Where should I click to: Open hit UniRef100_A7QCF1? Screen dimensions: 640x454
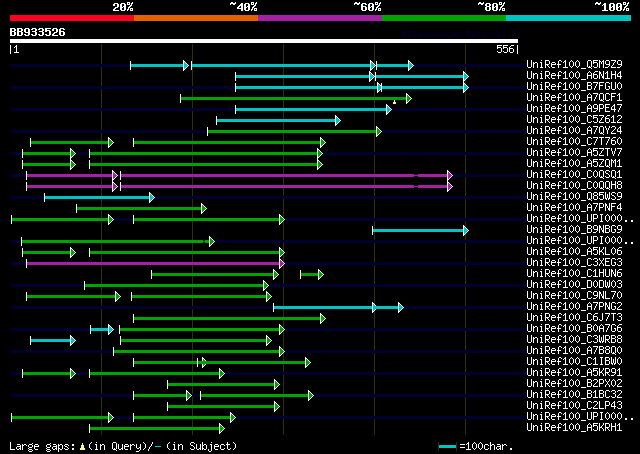(x=574, y=97)
